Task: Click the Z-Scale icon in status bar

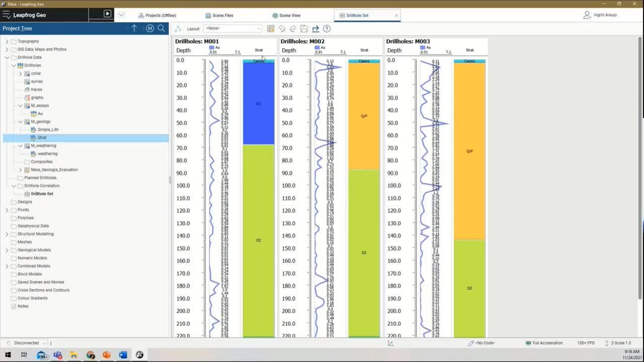Action: (x=607, y=343)
